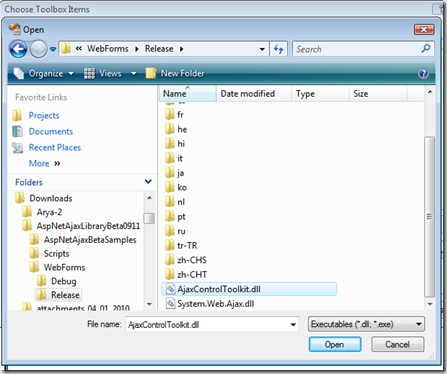Select Debug folder in tree
The image size is (447, 374).
click(63, 281)
